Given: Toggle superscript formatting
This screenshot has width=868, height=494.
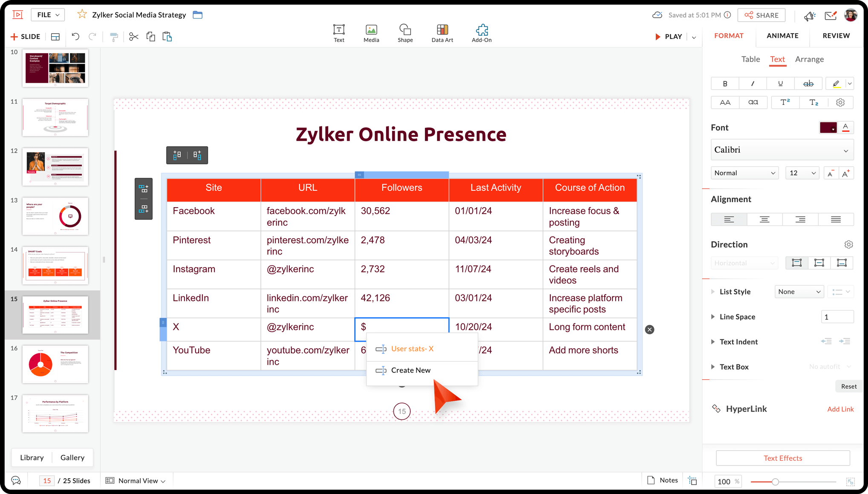Looking at the screenshot, I should 785,102.
